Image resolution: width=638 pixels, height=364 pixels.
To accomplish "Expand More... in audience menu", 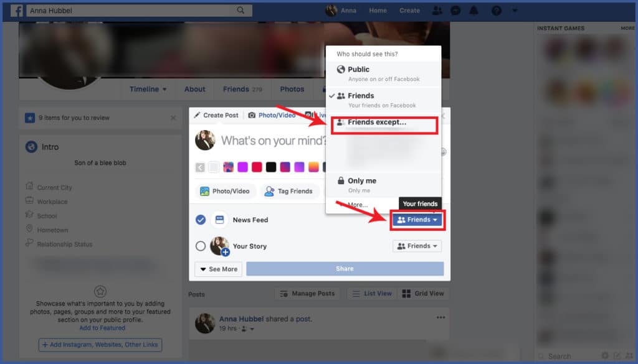I will pos(357,205).
